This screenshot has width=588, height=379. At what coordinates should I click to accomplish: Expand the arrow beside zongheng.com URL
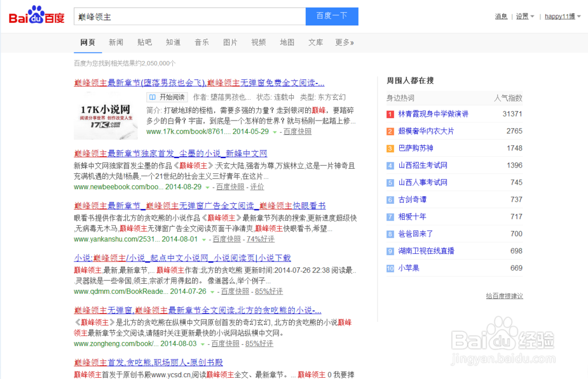[202, 344]
